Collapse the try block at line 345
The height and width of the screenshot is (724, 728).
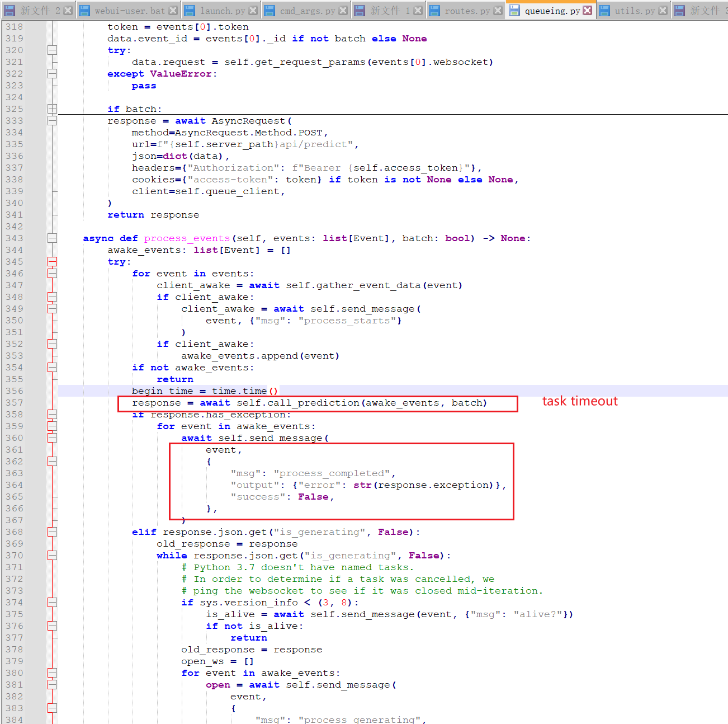coord(52,261)
